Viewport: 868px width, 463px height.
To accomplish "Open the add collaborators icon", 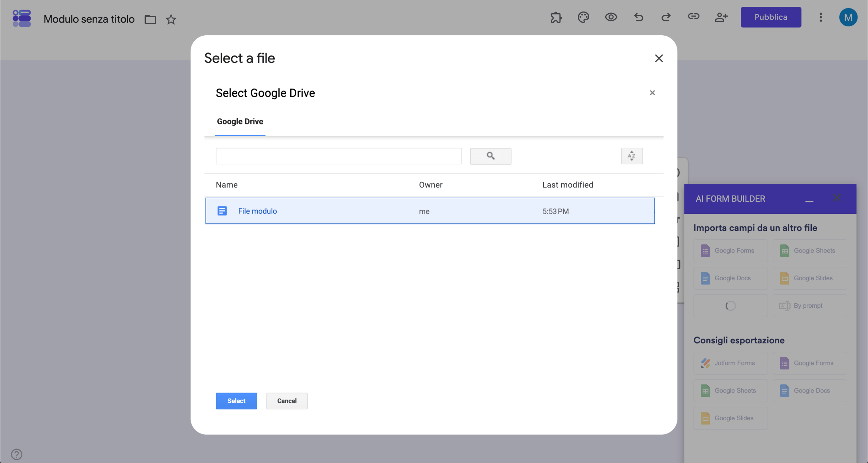I will click(721, 17).
